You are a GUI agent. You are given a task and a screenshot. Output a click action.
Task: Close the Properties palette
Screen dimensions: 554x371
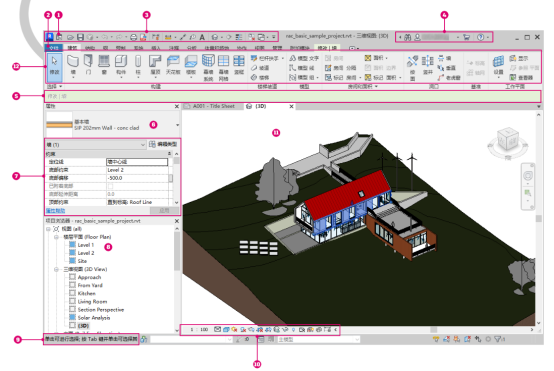(177, 106)
